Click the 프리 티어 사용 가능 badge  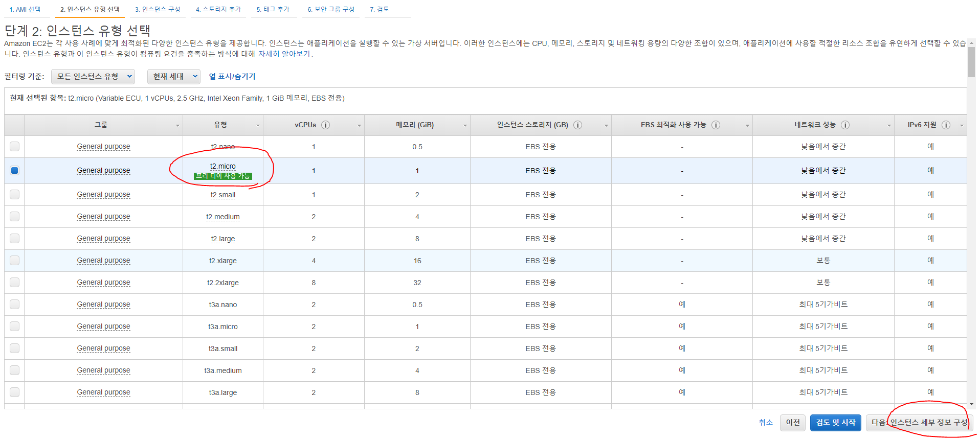point(223,176)
